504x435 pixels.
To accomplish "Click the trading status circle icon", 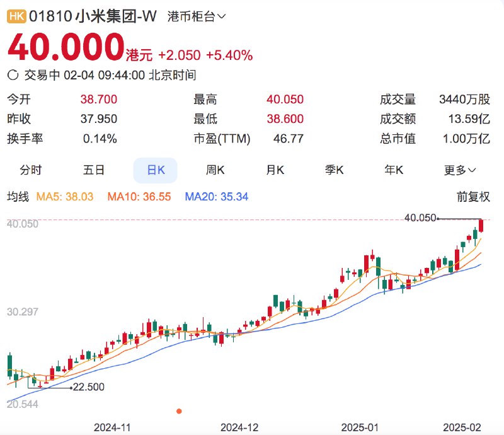I will [13, 75].
